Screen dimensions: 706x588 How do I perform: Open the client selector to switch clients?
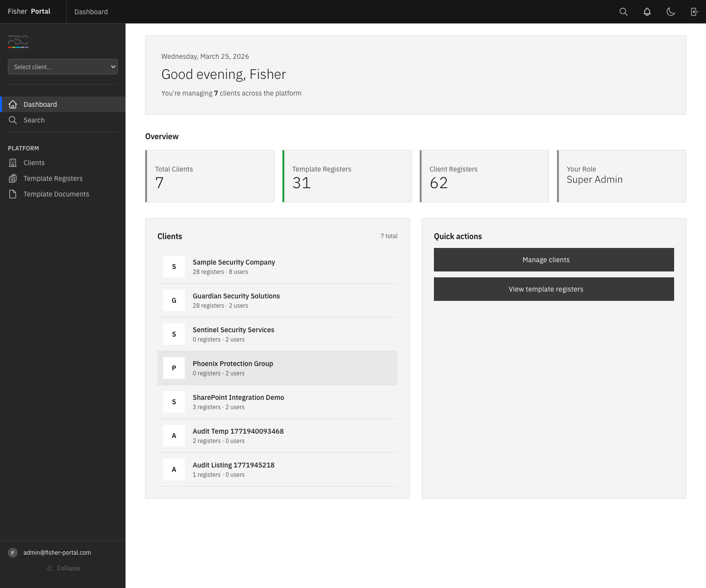[62, 67]
